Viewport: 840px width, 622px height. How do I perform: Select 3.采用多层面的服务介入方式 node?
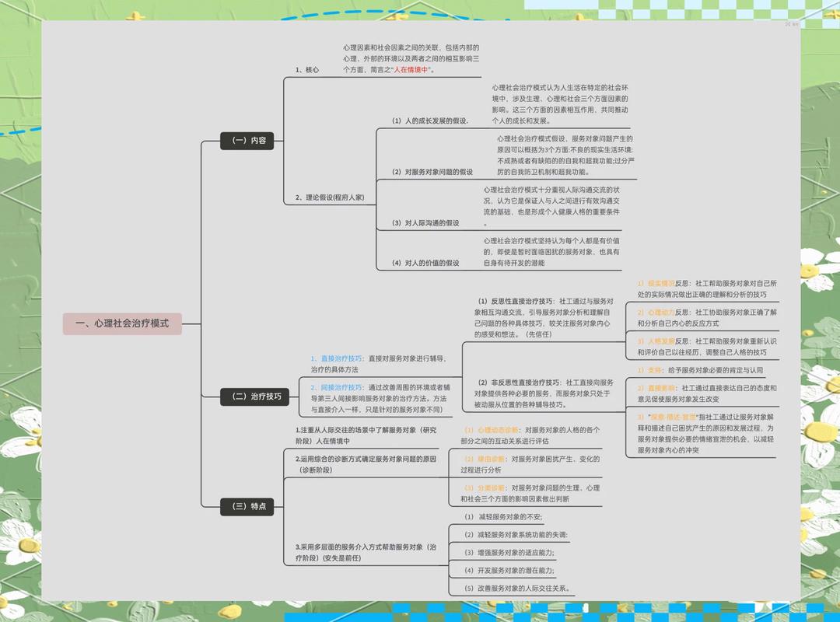(366, 552)
